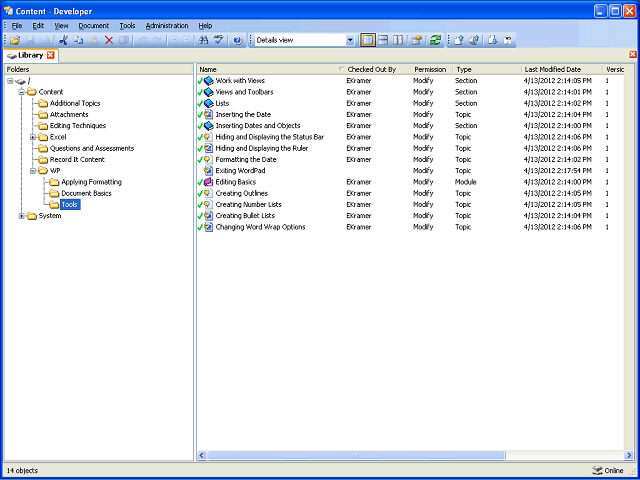This screenshot has height=480, width=640.
Task: Click the green checkmark beside Creating Outlines
Action: click(x=200, y=193)
